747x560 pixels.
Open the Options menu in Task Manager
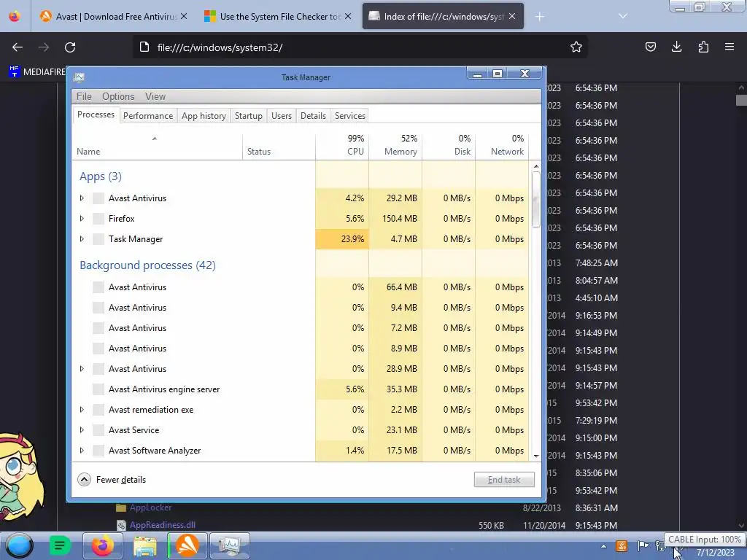[118, 96]
